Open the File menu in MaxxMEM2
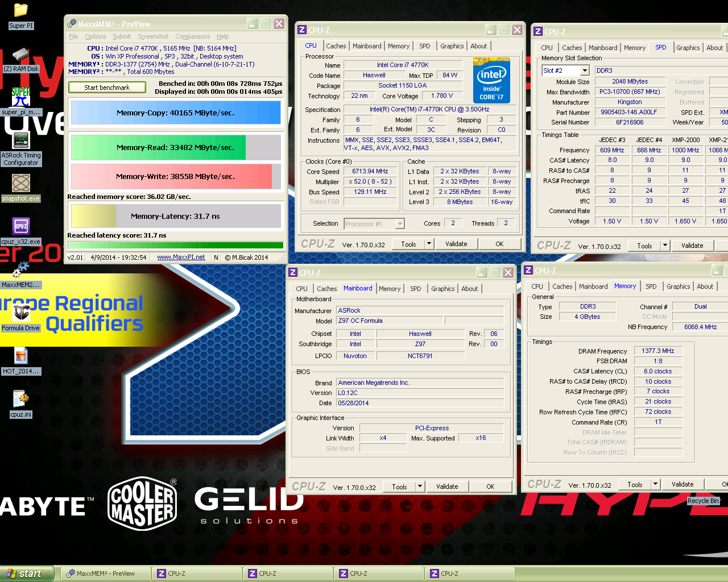The width and height of the screenshot is (728, 582). click(73, 36)
